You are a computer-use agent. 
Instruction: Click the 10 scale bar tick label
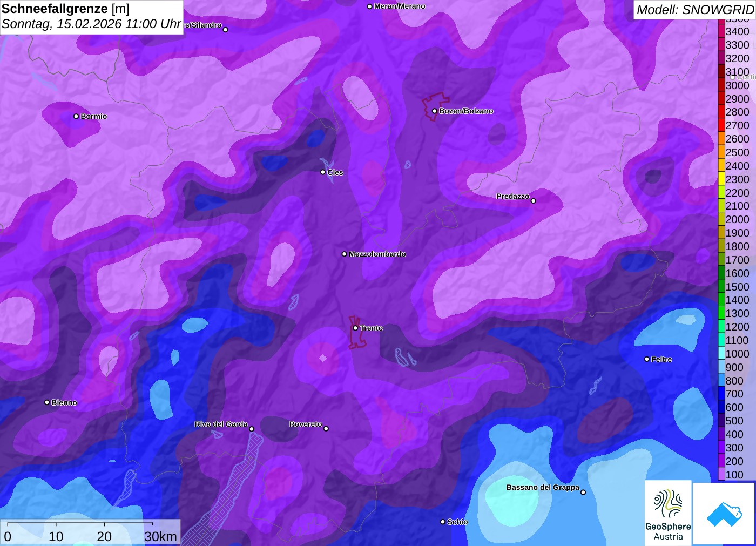pyautogui.click(x=56, y=536)
